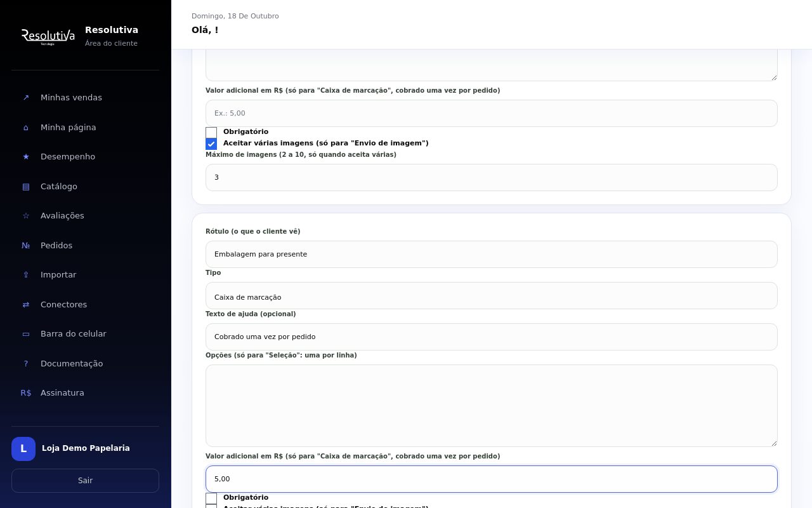Click the Catálogo list icon
The image size is (812, 508).
coord(26,187)
